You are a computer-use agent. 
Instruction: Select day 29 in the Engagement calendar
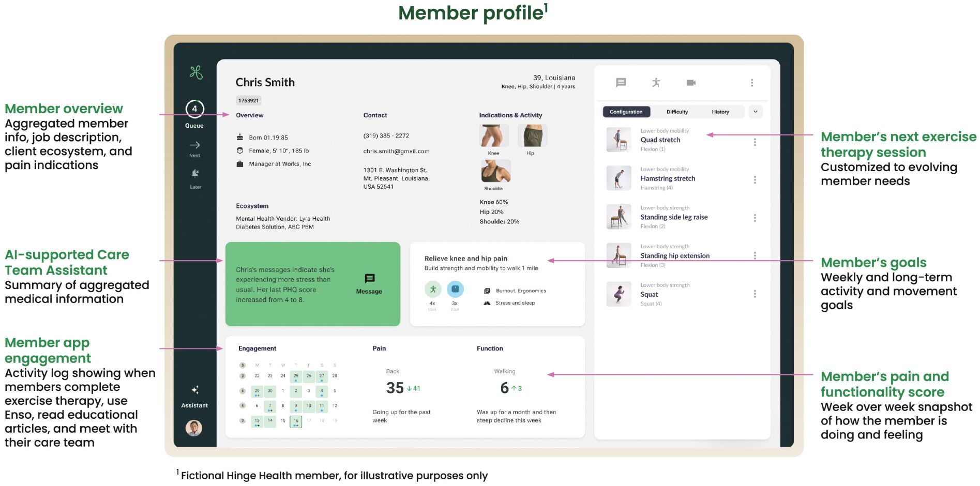(x=257, y=391)
